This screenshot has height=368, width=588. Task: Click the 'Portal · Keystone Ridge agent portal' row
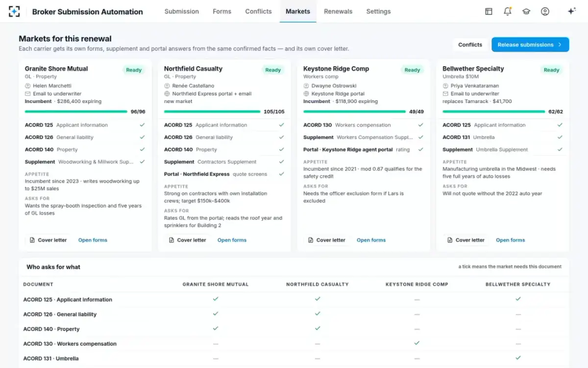click(x=364, y=150)
